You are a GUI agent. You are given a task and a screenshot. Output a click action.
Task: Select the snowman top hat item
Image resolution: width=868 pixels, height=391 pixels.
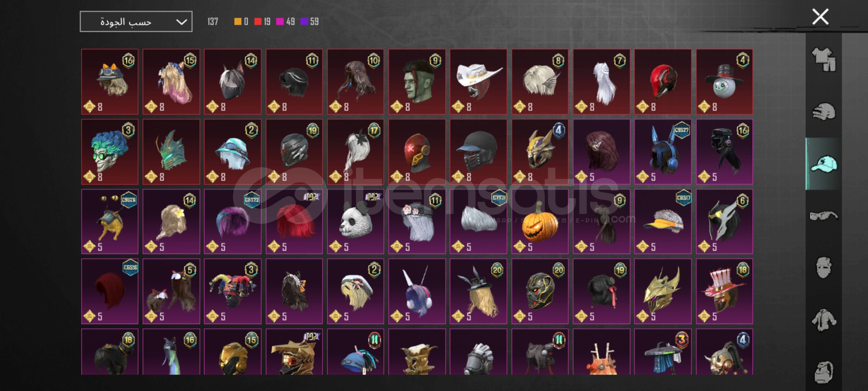(x=724, y=82)
